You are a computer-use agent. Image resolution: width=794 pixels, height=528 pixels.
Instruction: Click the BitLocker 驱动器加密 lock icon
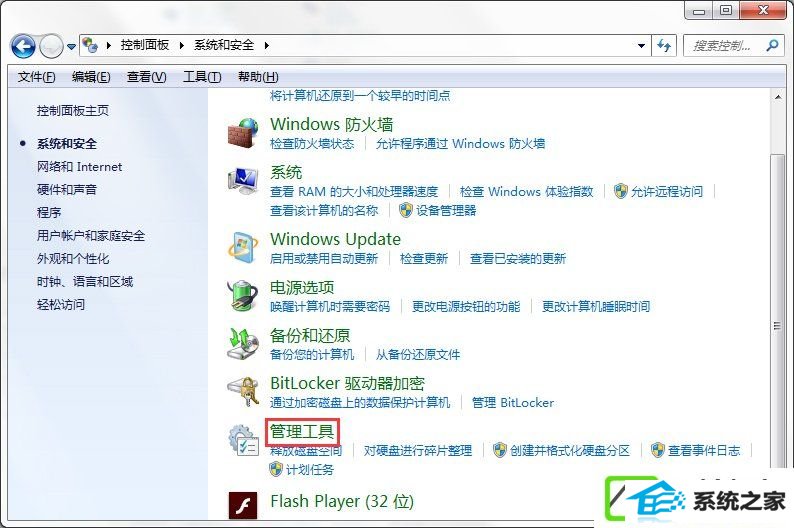click(x=244, y=391)
